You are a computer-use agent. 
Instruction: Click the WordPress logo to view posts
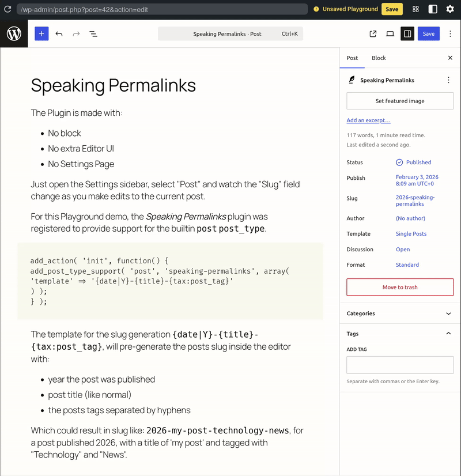(14, 33)
